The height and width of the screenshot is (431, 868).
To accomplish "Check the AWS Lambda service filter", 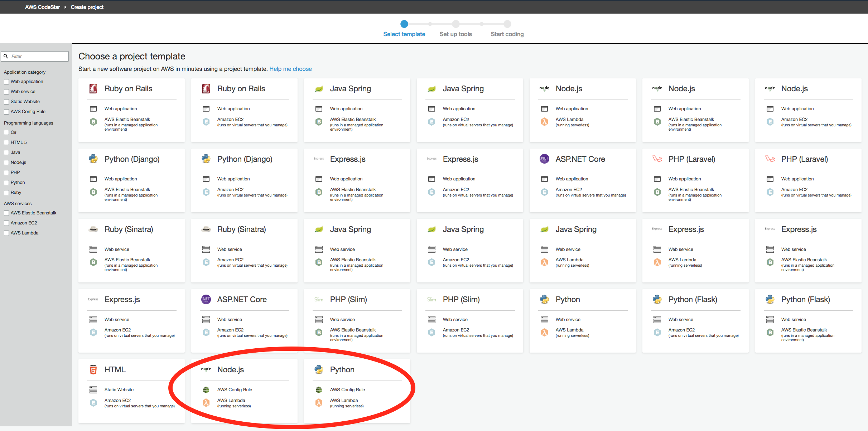I will click(6, 233).
